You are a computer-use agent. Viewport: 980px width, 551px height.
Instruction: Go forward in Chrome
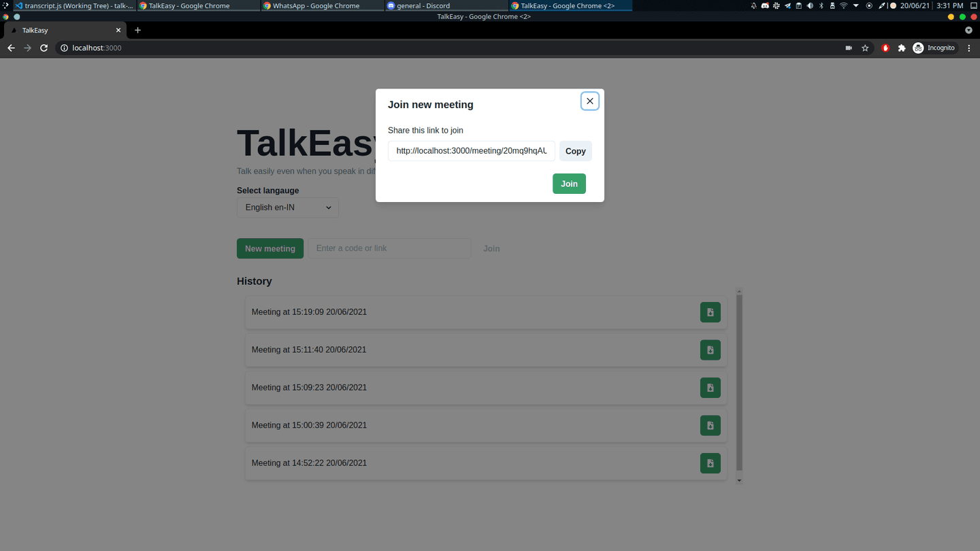[x=27, y=48]
